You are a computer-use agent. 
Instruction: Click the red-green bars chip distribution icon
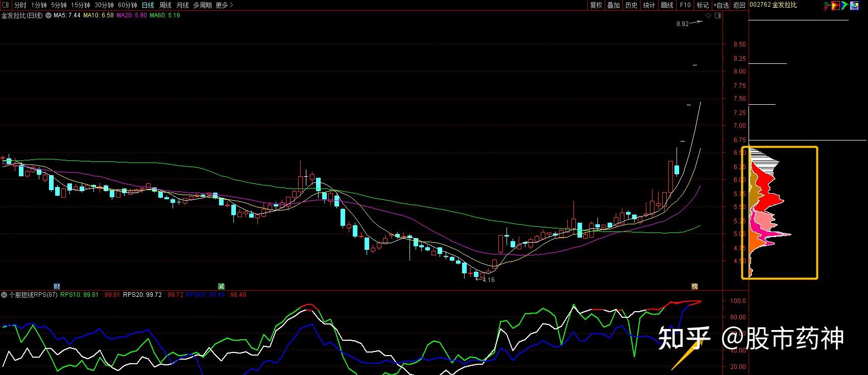pyautogui.click(x=826, y=5)
